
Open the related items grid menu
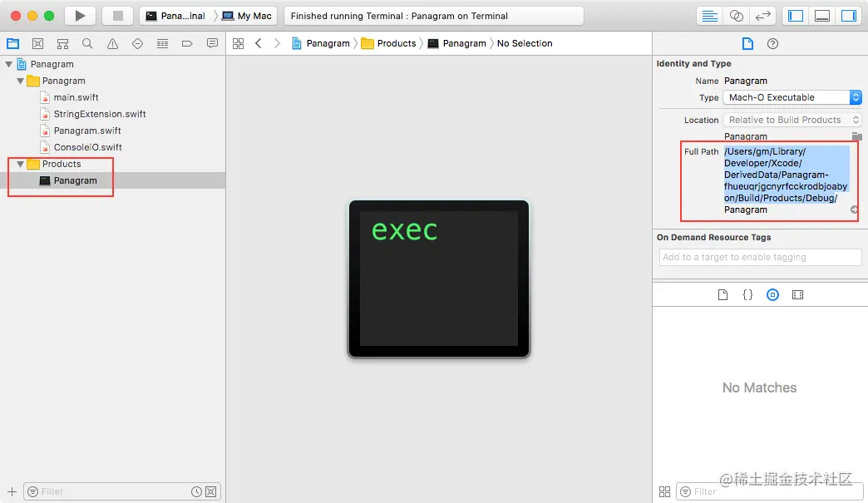[238, 44]
